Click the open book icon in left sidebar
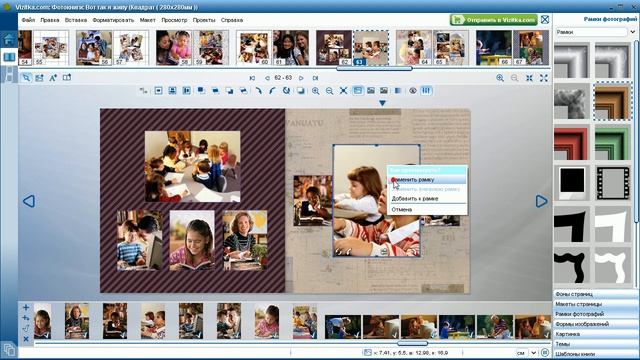The height and width of the screenshot is (360, 640). click(9, 57)
